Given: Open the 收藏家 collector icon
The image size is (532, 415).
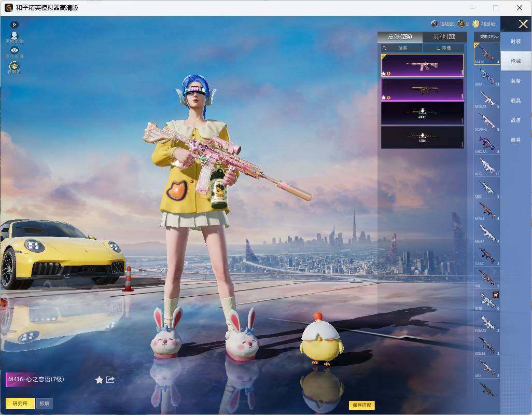Looking at the screenshot, I should pos(14,67).
